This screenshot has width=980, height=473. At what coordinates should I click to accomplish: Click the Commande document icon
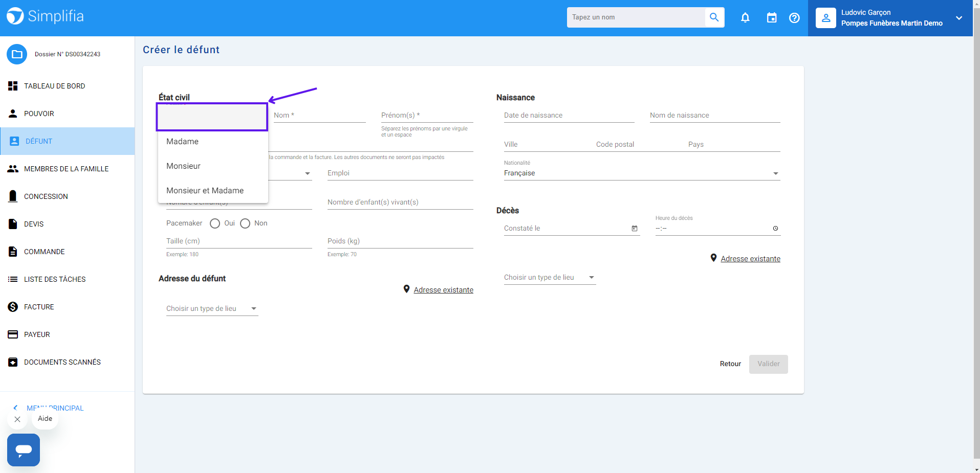[13, 252]
